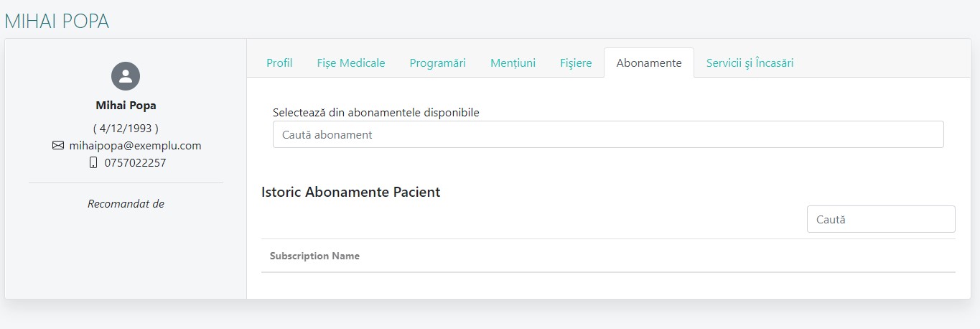Go to the Programări tab
The height and width of the screenshot is (329, 980).
pyautogui.click(x=438, y=63)
